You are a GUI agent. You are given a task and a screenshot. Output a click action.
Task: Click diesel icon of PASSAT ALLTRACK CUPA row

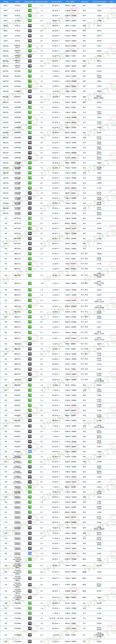[x=30, y=482]
